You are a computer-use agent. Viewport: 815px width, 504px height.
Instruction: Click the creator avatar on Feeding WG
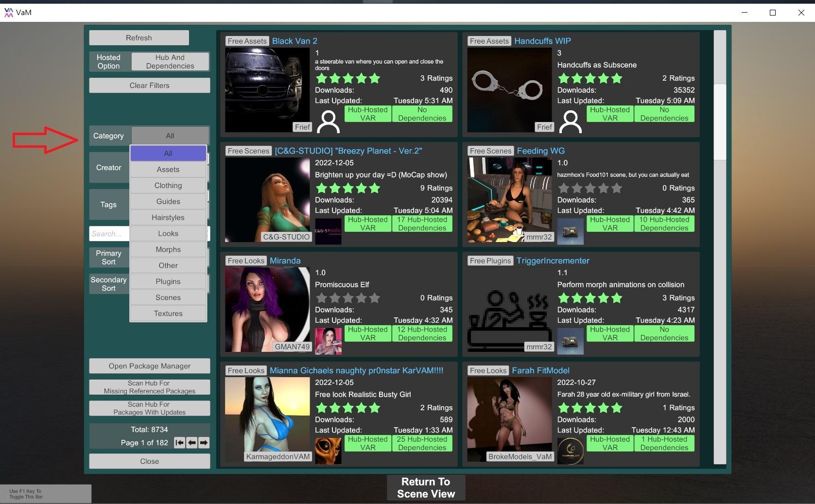click(570, 231)
